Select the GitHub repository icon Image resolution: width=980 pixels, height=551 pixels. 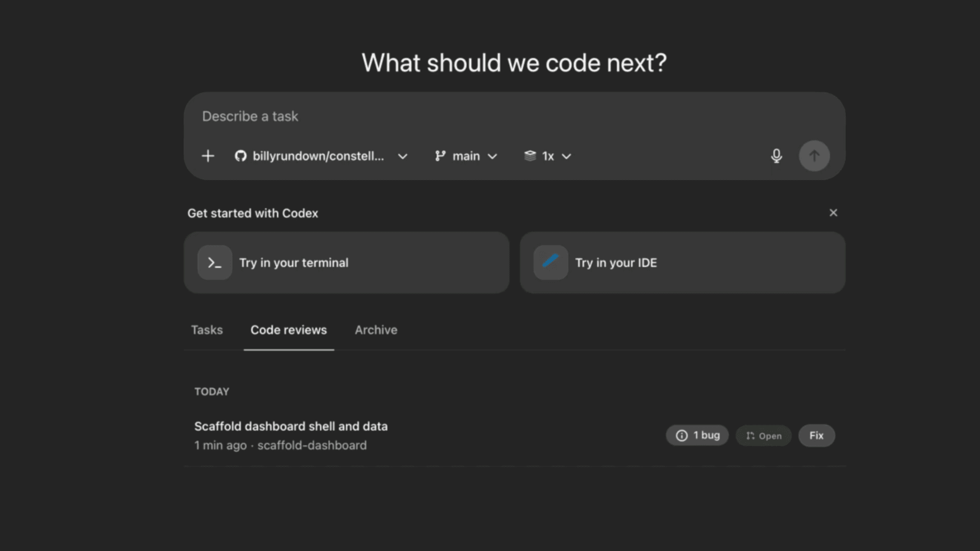pyautogui.click(x=240, y=156)
